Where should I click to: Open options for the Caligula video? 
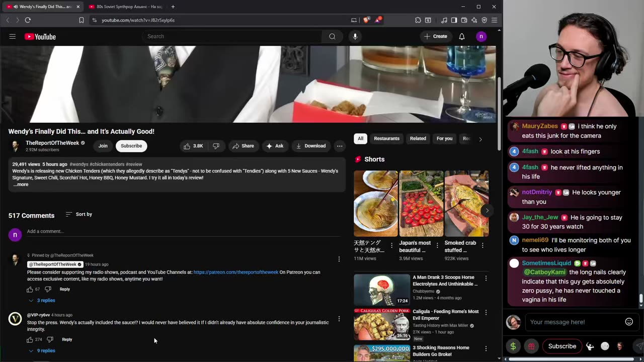486,312
